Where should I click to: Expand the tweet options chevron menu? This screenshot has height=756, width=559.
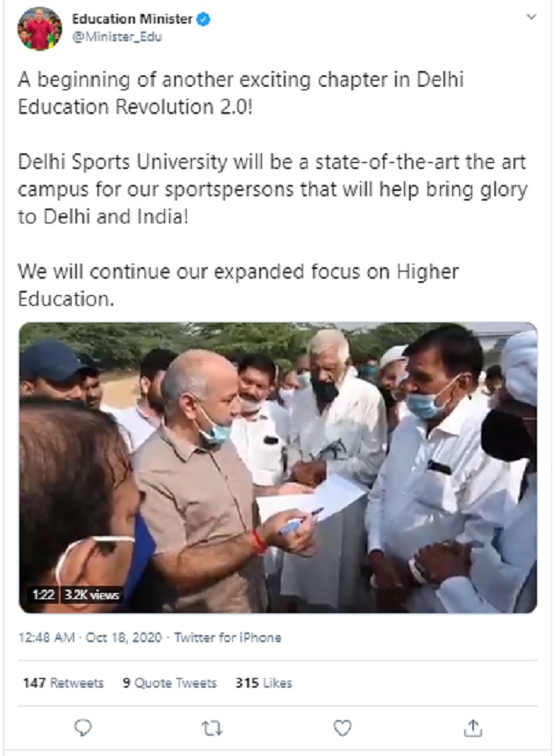(531, 18)
